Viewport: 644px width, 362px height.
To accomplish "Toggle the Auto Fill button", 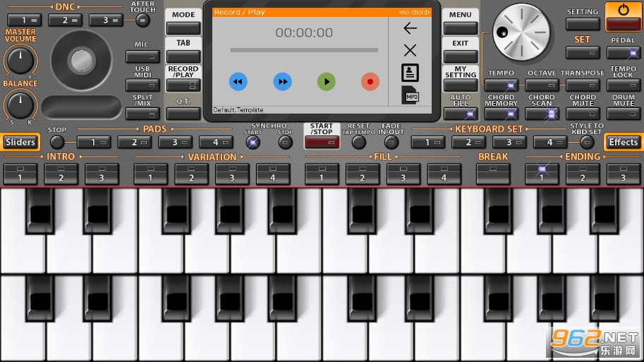I will click(461, 114).
